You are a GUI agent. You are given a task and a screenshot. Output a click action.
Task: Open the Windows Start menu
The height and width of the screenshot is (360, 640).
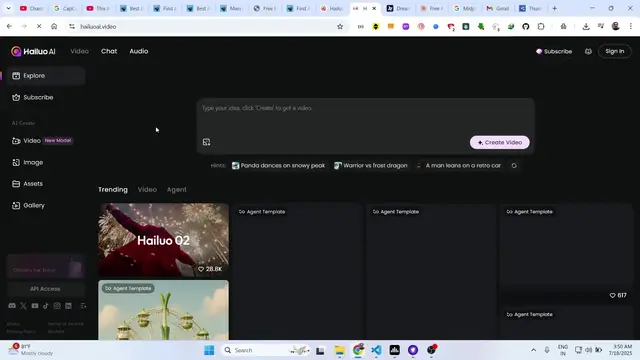(209, 350)
